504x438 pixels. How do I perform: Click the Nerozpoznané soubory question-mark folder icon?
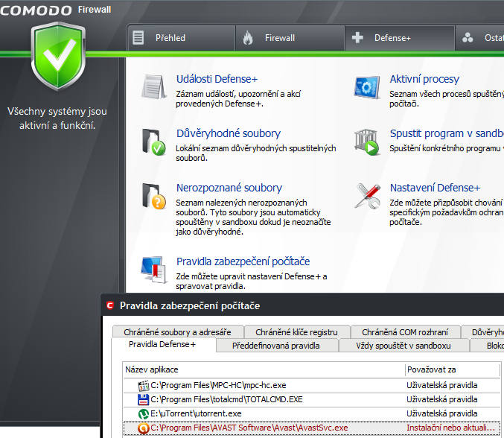[153, 196]
